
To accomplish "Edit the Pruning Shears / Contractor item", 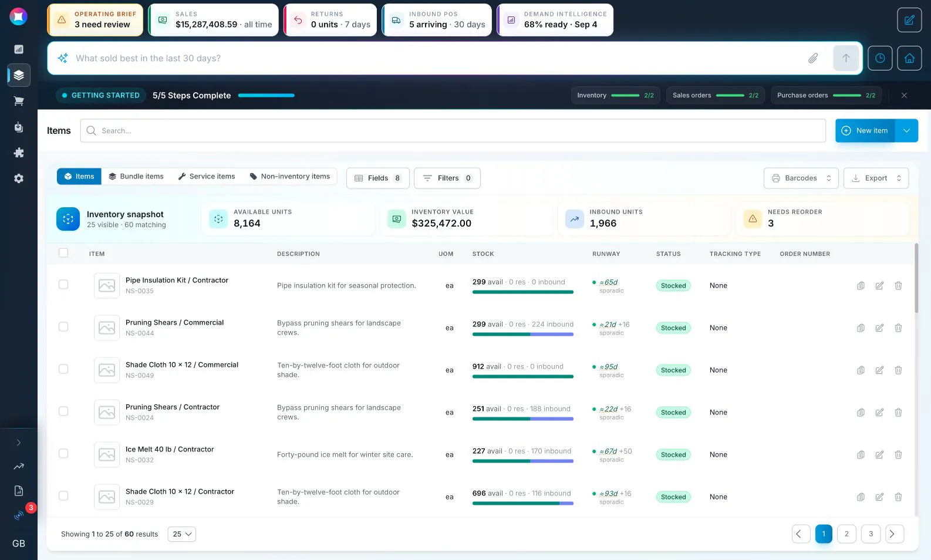I will (x=879, y=413).
